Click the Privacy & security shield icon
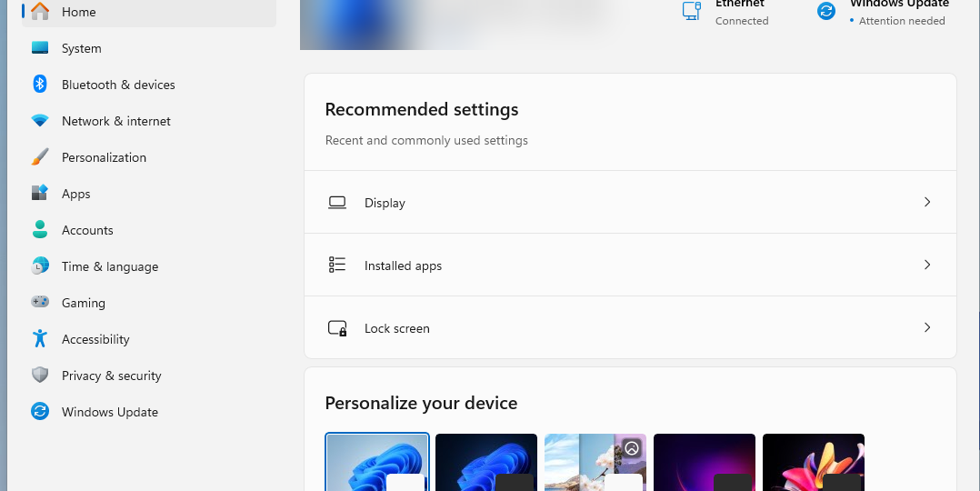The image size is (980, 491). (x=40, y=375)
